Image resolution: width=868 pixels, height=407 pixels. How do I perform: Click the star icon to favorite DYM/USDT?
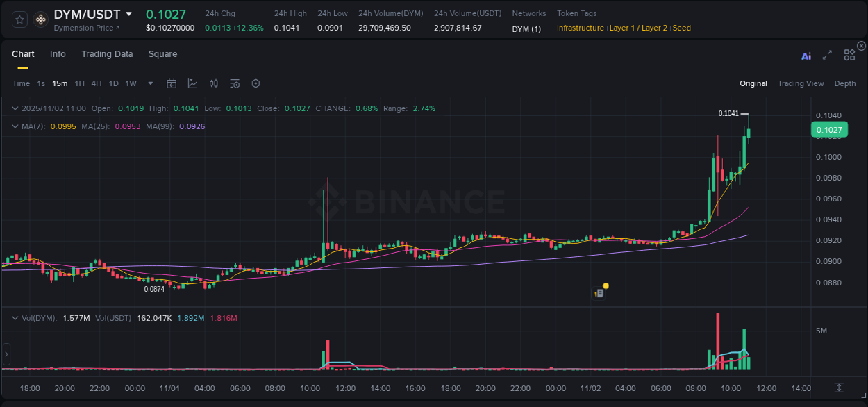tap(19, 19)
